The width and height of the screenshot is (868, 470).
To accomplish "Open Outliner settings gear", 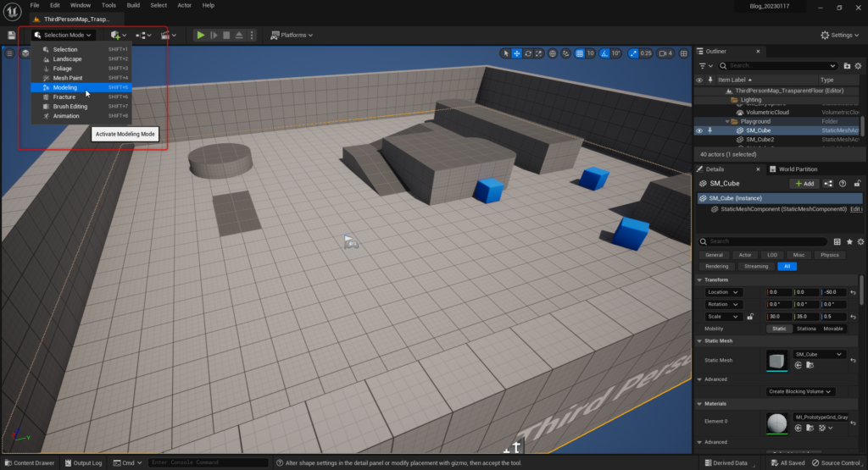I will point(858,66).
